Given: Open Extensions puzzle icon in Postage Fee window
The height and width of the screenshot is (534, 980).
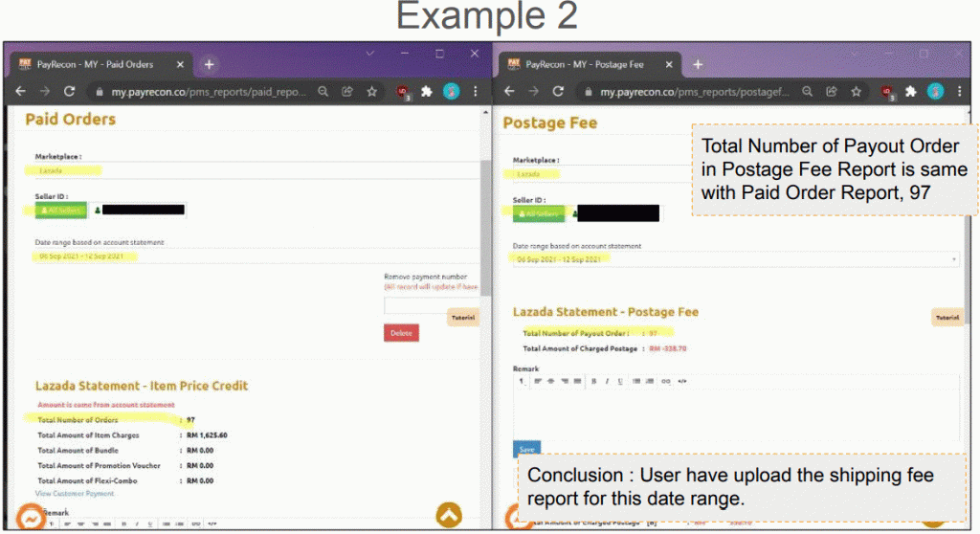Looking at the screenshot, I should 911,91.
